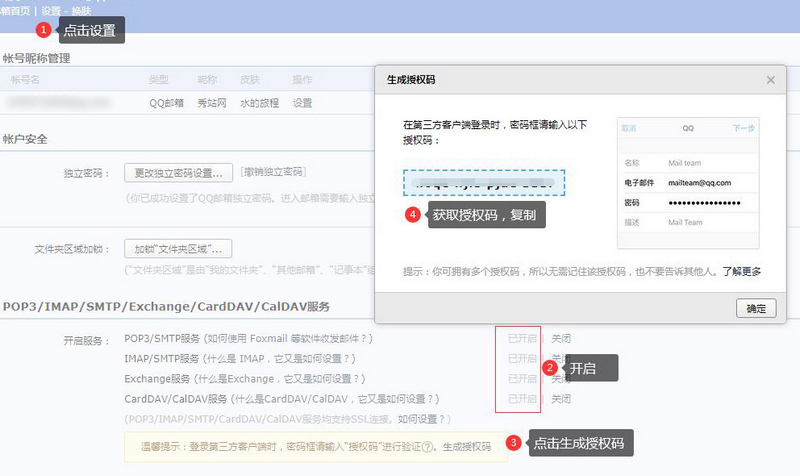This screenshot has width=800, height=476.
Task: Open 如何设置 link for SSL connection
Action: (423, 419)
